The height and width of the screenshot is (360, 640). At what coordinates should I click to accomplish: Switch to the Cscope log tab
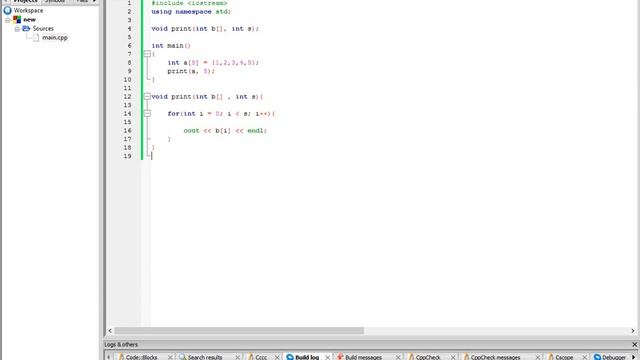click(x=564, y=357)
